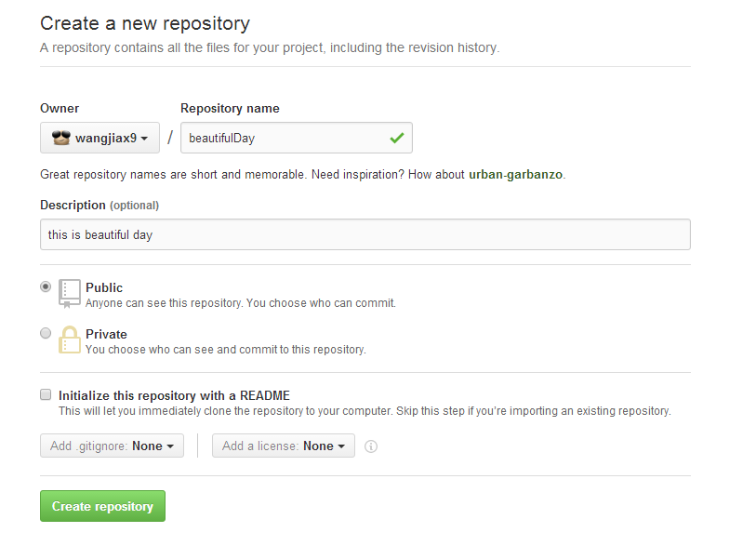Click the Private repository lock icon

70,339
